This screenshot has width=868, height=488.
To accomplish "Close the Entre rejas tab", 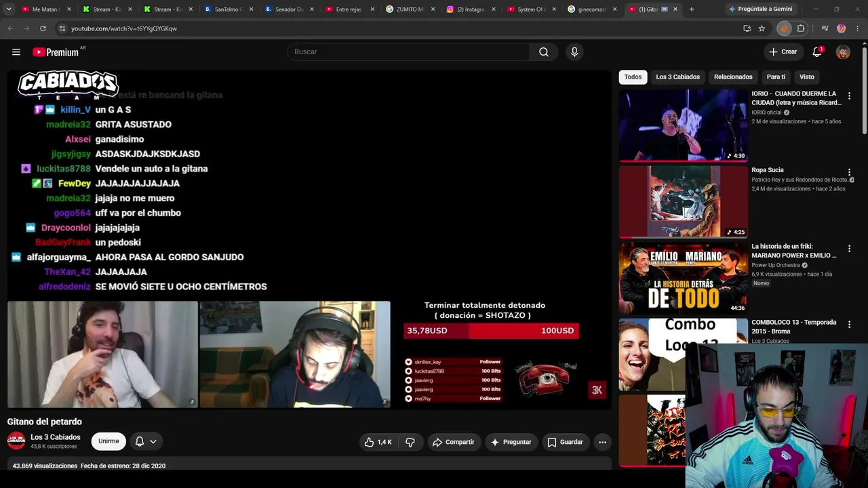I will (372, 9).
